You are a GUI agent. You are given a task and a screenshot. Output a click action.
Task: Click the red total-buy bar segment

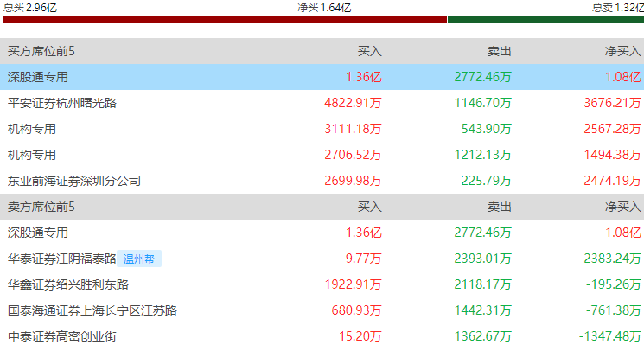(x=225, y=20)
